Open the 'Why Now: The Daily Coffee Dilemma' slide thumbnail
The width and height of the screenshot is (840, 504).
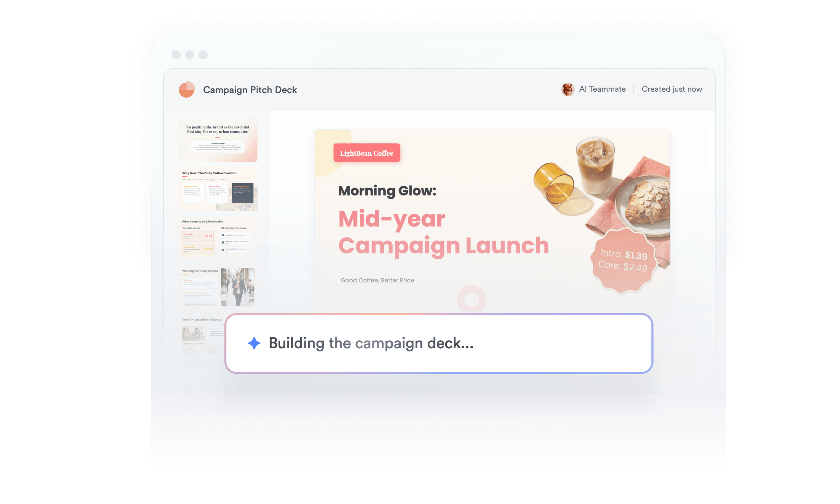pos(218,189)
